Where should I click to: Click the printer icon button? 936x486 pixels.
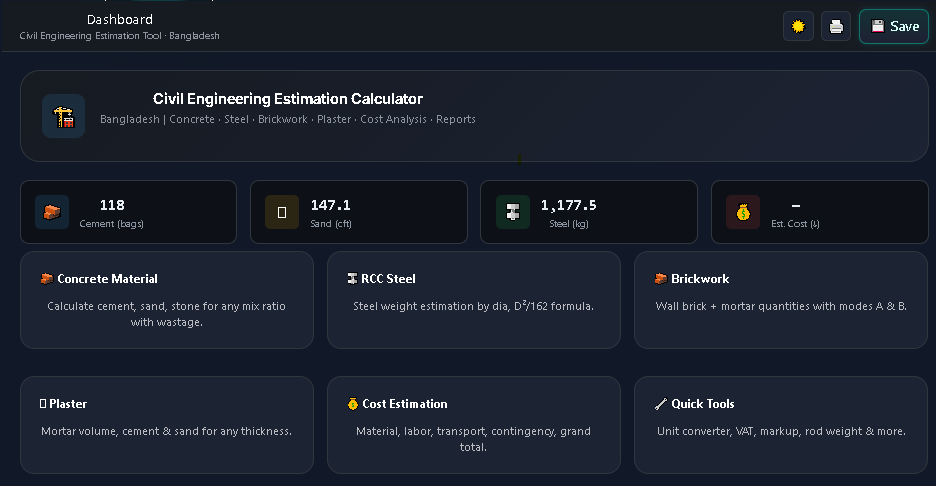(836, 26)
